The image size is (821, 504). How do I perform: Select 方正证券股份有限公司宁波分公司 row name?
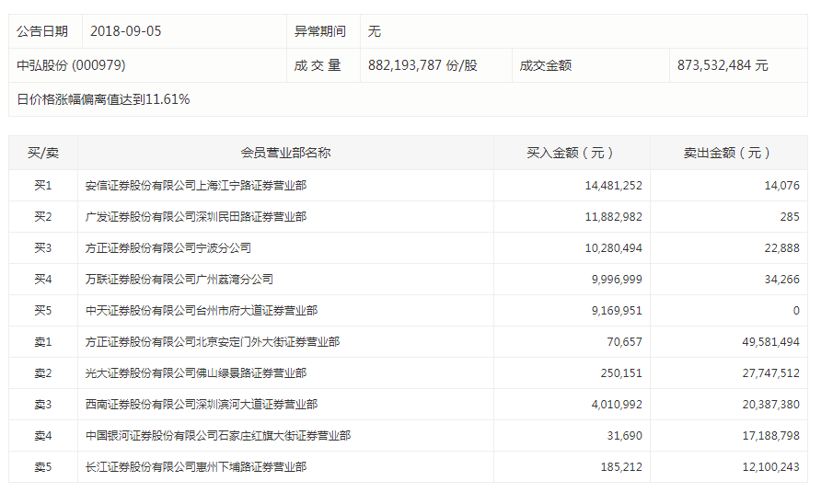(x=168, y=248)
